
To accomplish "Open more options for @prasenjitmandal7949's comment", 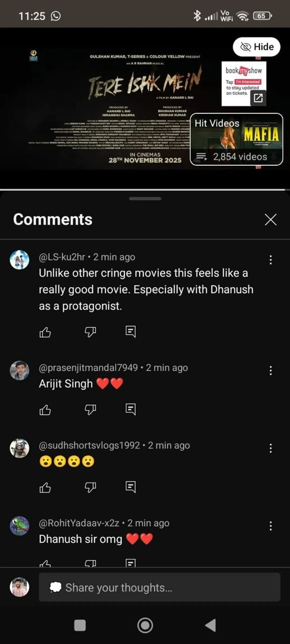I will coord(271,371).
